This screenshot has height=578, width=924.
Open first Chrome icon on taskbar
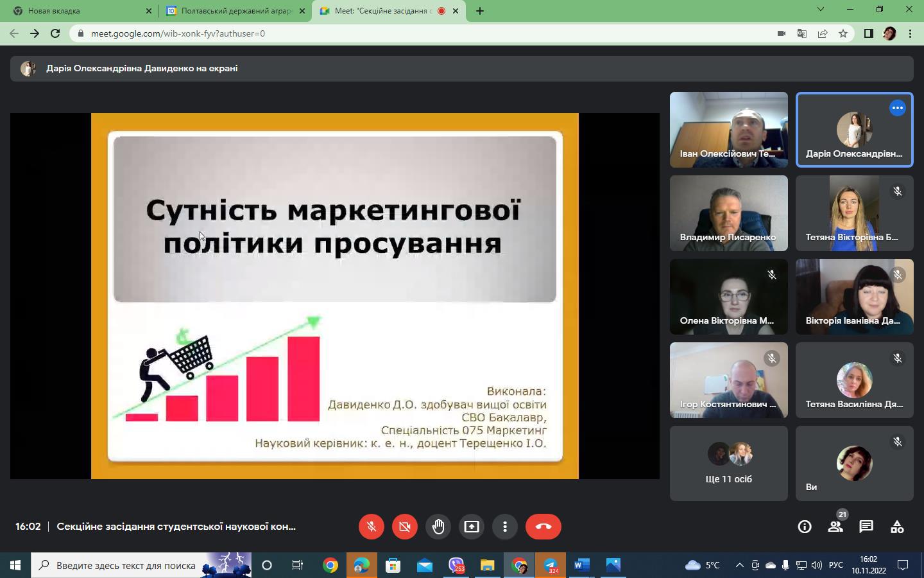pos(330,565)
